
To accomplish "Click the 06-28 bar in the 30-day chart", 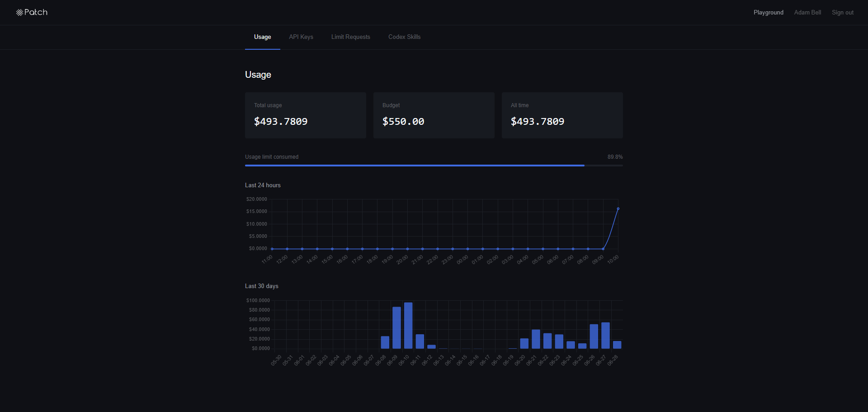I will click(x=617, y=345).
